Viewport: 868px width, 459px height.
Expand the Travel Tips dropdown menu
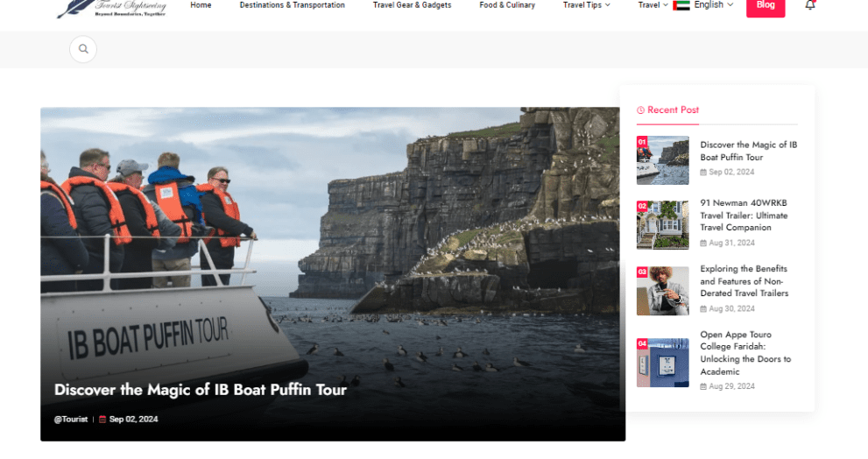(x=586, y=5)
